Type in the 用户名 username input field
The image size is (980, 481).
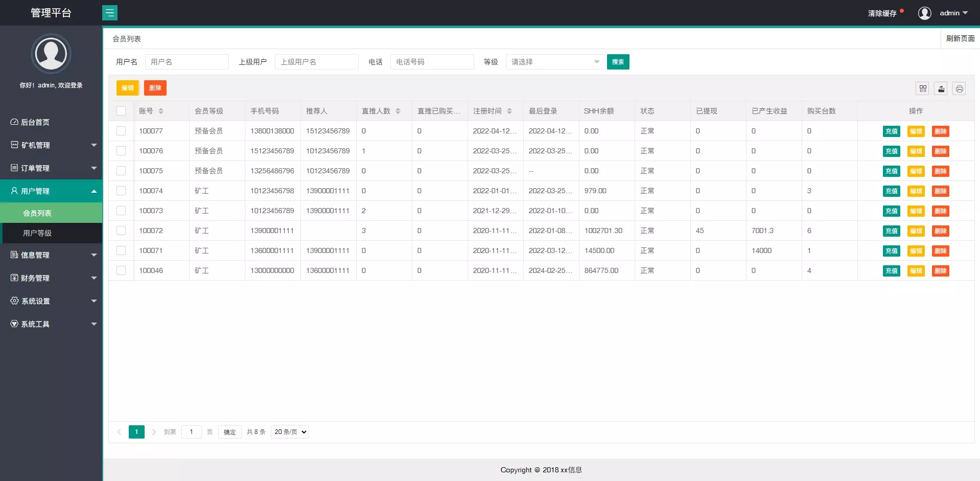(x=187, y=61)
